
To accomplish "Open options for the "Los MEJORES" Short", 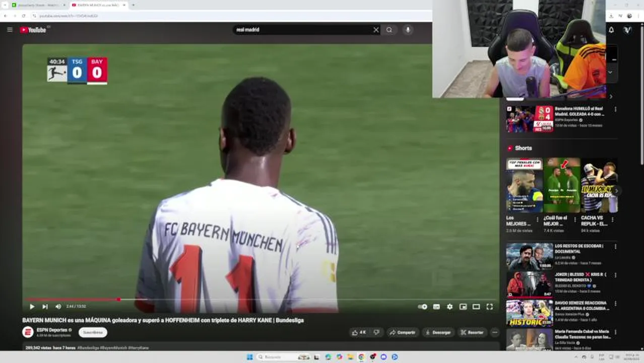I will 538,220.
